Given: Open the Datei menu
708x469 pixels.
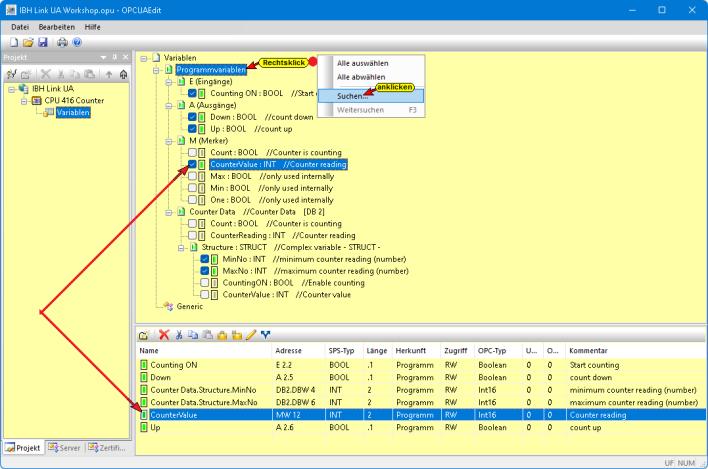Looking at the screenshot, I should 20,27.
